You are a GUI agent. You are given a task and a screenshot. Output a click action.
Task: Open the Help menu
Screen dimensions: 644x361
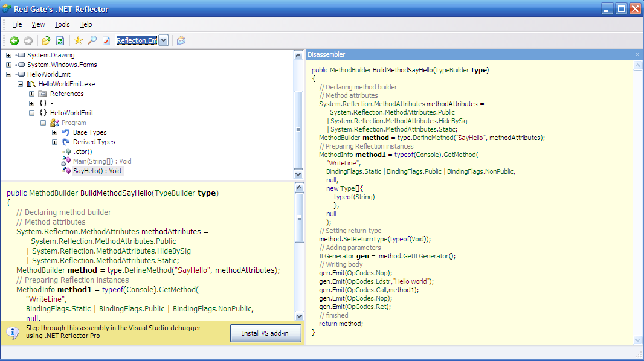click(85, 24)
